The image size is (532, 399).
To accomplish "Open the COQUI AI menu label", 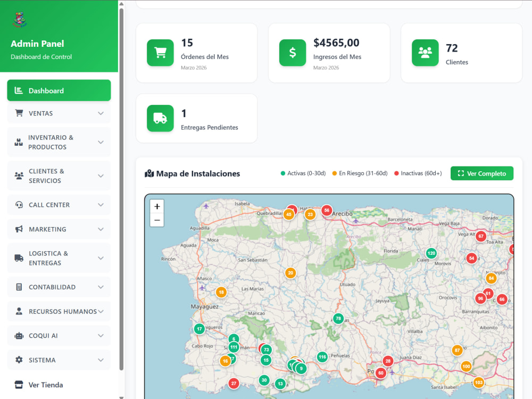I will click(x=43, y=336).
